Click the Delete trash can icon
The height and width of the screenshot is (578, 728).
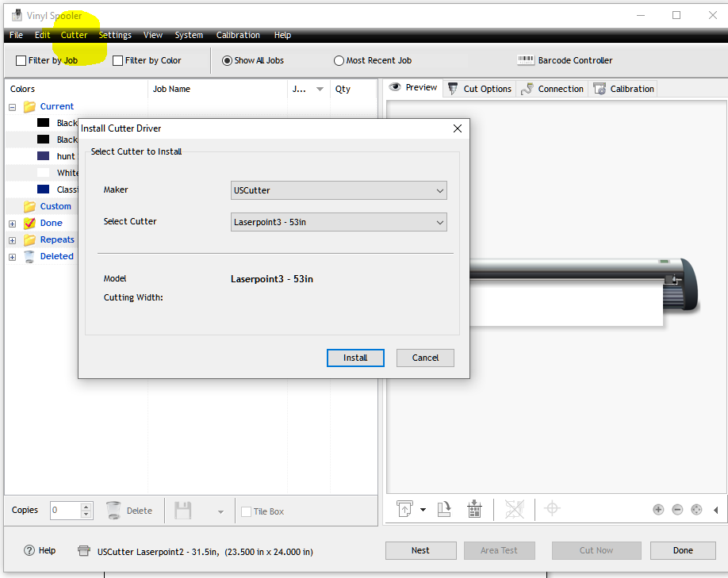pyautogui.click(x=113, y=511)
